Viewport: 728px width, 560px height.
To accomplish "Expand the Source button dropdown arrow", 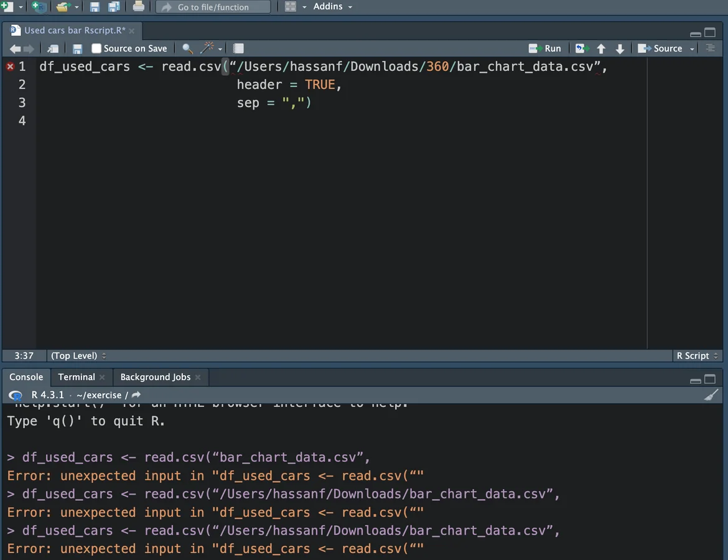I will [x=692, y=49].
